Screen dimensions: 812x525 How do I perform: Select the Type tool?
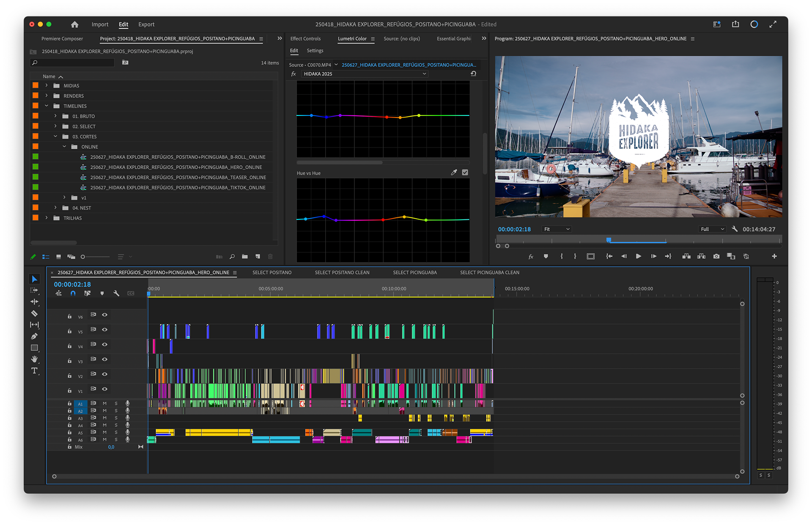35,371
